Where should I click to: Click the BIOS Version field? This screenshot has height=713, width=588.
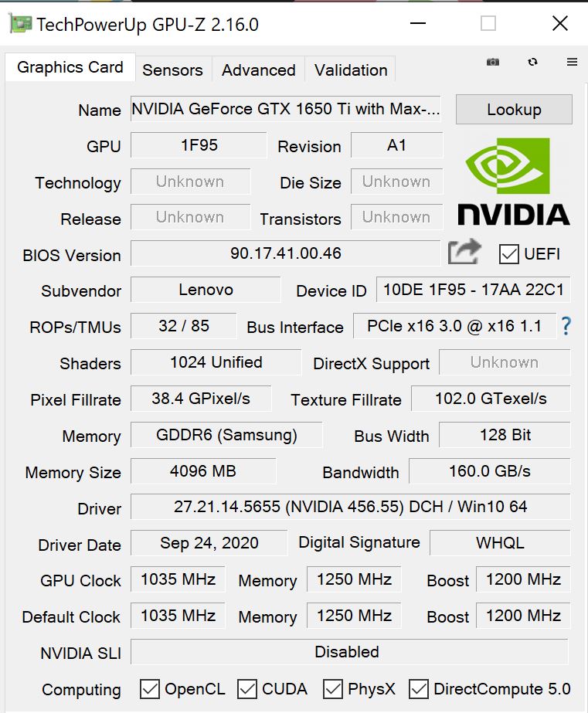285,253
